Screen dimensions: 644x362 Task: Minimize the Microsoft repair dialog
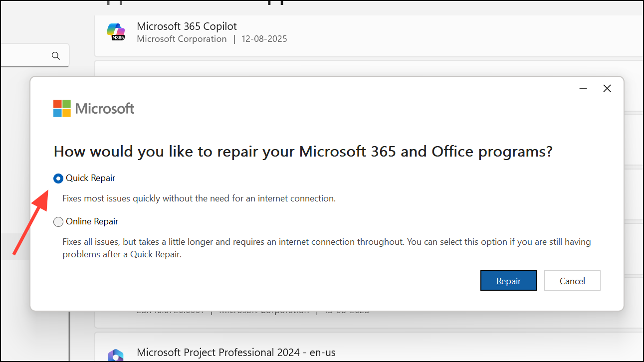coord(583,89)
